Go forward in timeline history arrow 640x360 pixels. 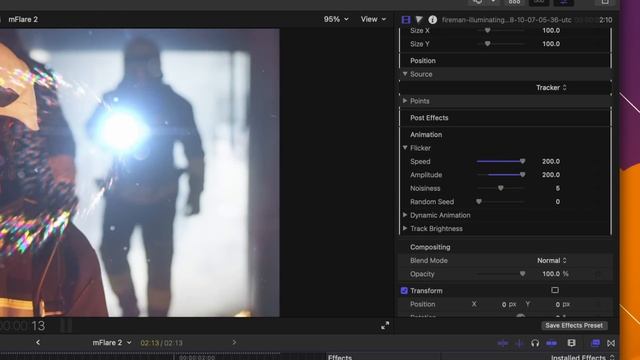(x=234, y=342)
